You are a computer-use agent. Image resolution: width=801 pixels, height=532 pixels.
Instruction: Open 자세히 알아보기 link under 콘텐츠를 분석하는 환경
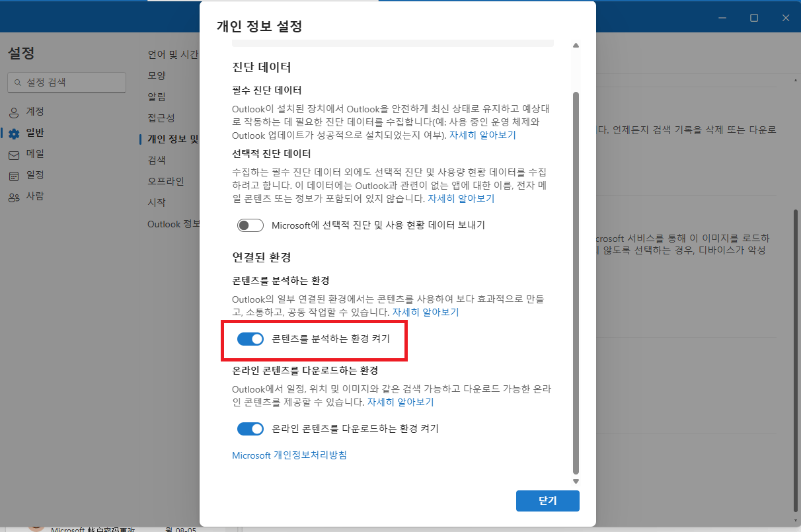[x=426, y=312]
